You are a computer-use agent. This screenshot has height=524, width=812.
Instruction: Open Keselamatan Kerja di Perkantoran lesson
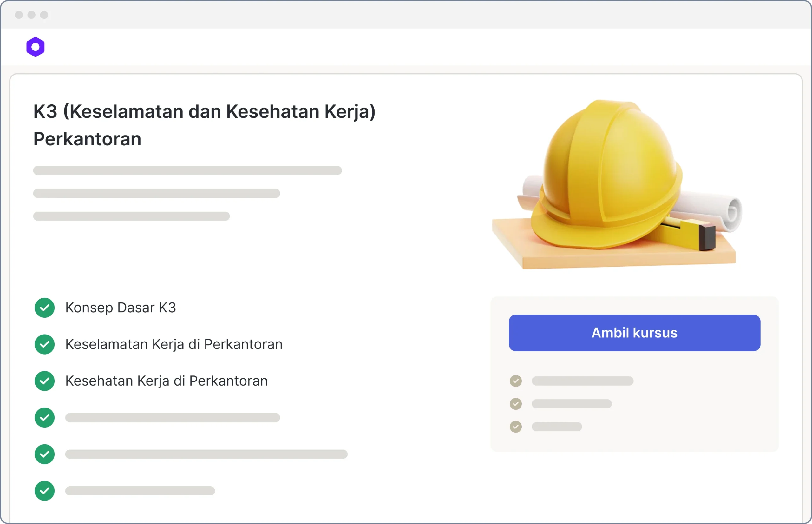point(174,344)
